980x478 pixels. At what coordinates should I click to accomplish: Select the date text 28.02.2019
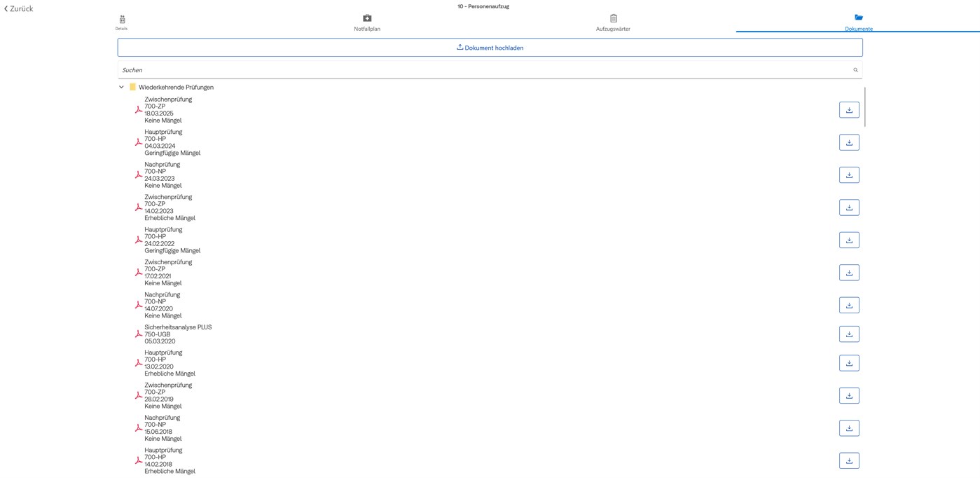click(x=159, y=399)
